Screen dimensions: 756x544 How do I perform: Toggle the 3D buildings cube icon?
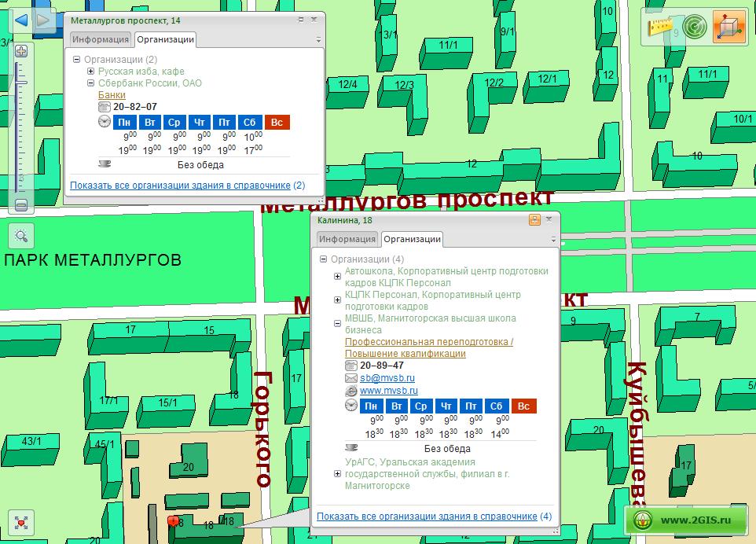pyautogui.click(x=729, y=27)
